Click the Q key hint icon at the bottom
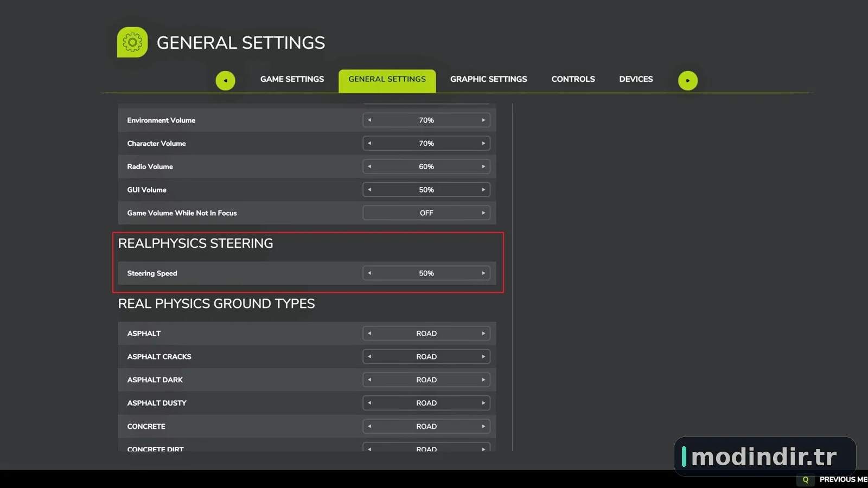This screenshot has width=868, height=488. pyautogui.click(x=806, y=479)
